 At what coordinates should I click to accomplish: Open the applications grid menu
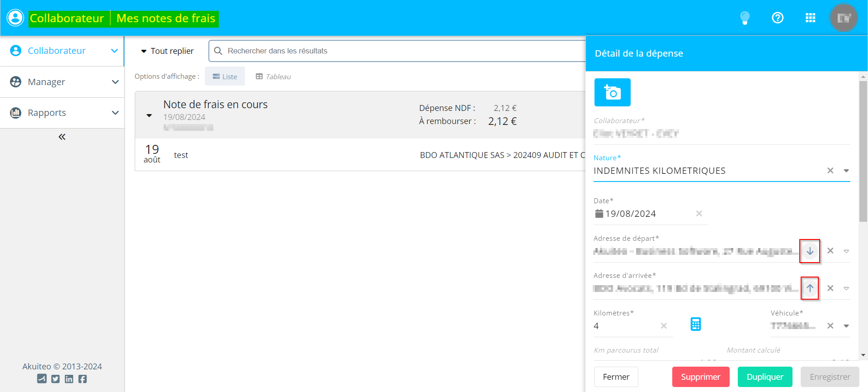(810, 18)
